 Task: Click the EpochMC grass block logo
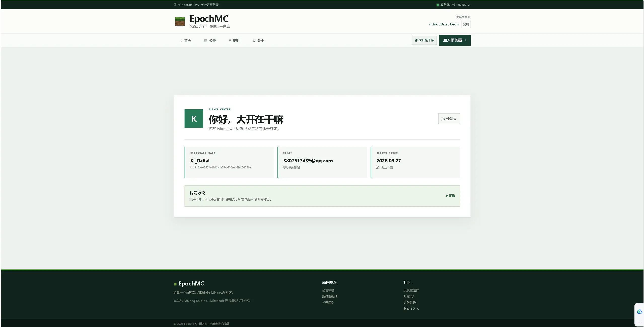click(180, 21)
